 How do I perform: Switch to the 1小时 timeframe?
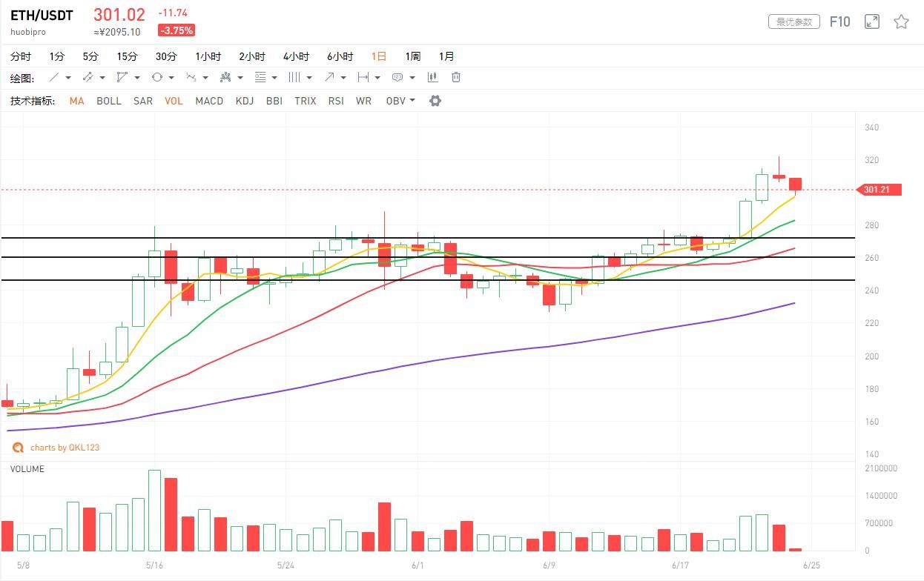(x=208, y=56)
